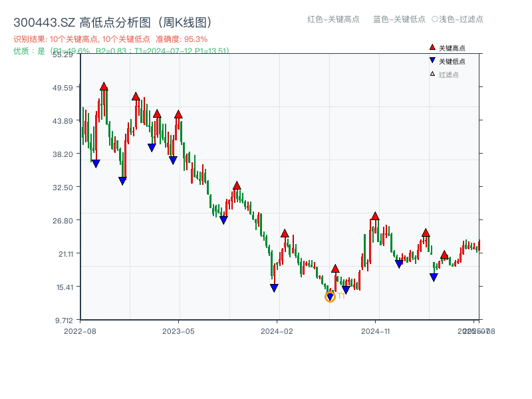This screenshot has width=532, height=399.
Task: Toggle the 关键高点 legend label
Action: click(x=452, y=48)
